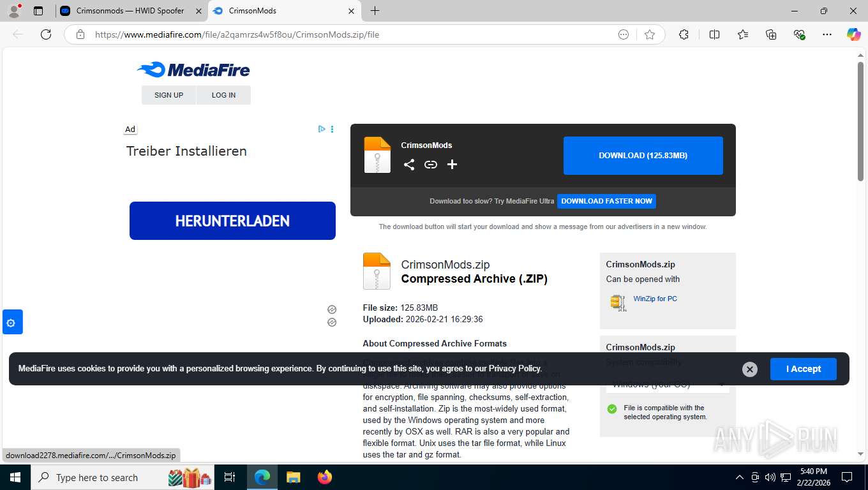Click the Ad label badge

pyautogui.click(x=130, y=129)
